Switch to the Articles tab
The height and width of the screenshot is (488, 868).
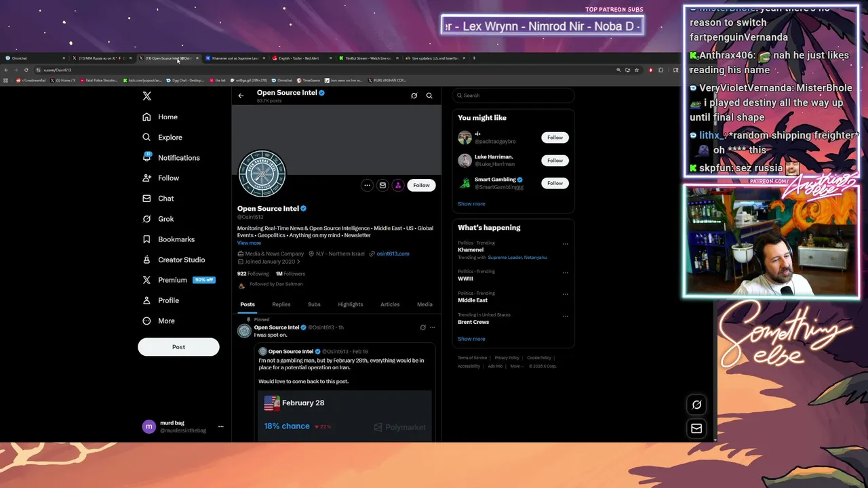click(x=390, y=304)
